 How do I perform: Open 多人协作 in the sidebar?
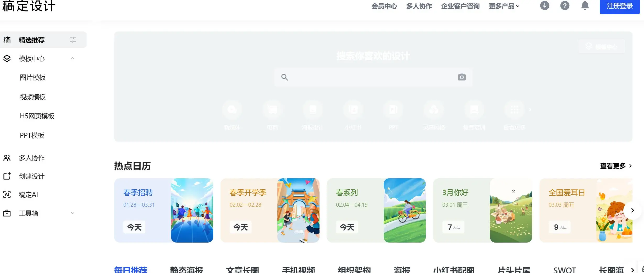click(x=31, y=158)
